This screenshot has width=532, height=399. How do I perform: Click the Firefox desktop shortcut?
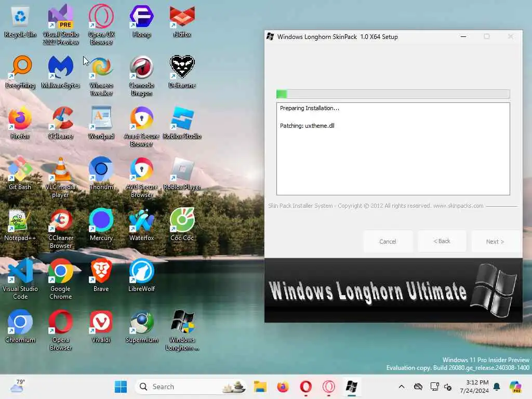click(x=20, y=123)
